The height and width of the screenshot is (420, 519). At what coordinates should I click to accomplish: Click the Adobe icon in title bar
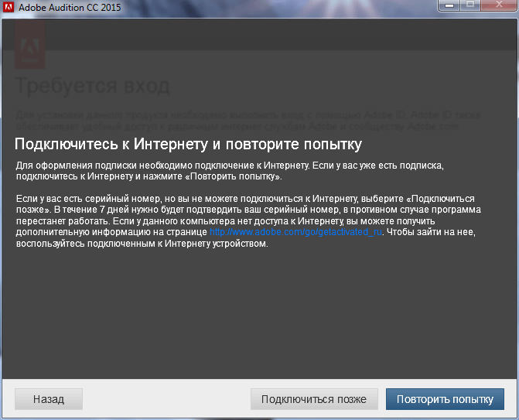pyautogui.click(x=8, y=7)
